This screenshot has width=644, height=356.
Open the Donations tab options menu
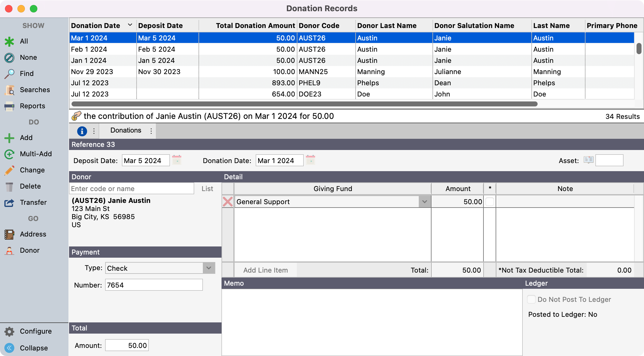[x=151, y=131]
